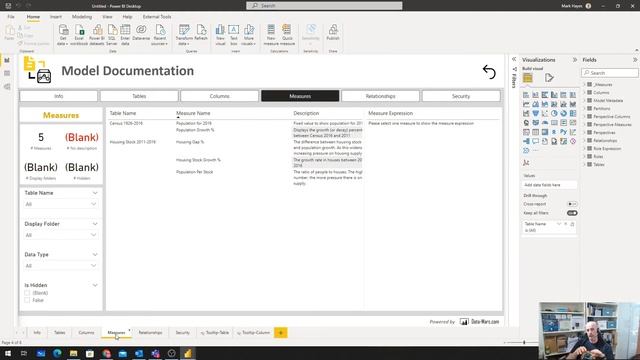The height and width of the screenshot is (360, 640).
Task: Click the Tables navigation button in report
Action: coord(139,96)
